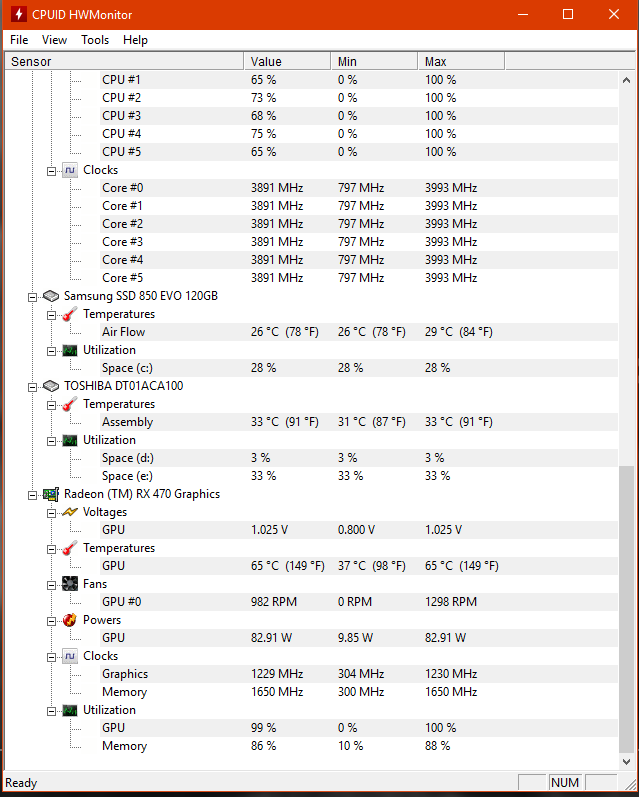Click the TOSHIBA DT01ACA100 hard drive icon
Image resolution: width=639 pixels, height=797 pixels.
(51, 386)
